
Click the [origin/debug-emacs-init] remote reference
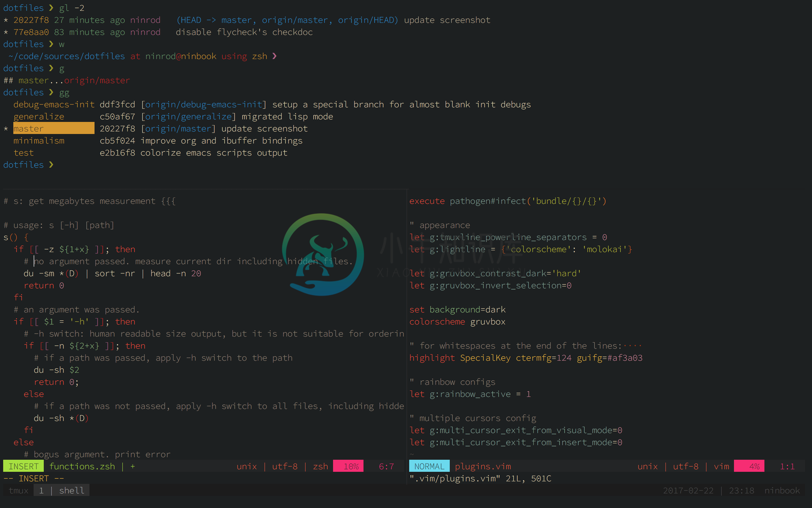click(x=204, y=104)
